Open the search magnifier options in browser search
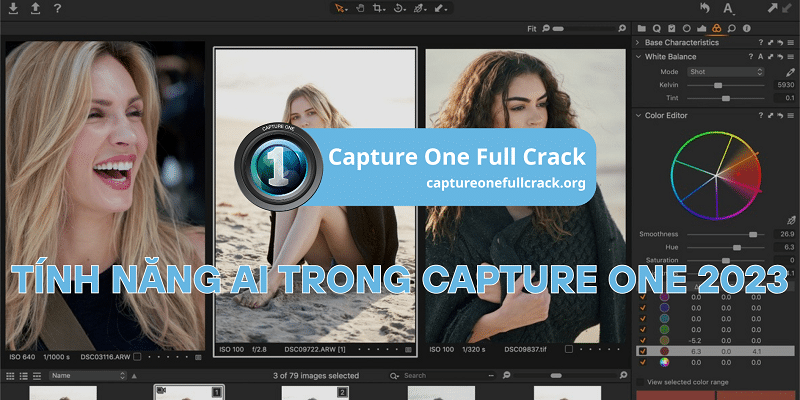The image size is (800, 400). (394, 376)
